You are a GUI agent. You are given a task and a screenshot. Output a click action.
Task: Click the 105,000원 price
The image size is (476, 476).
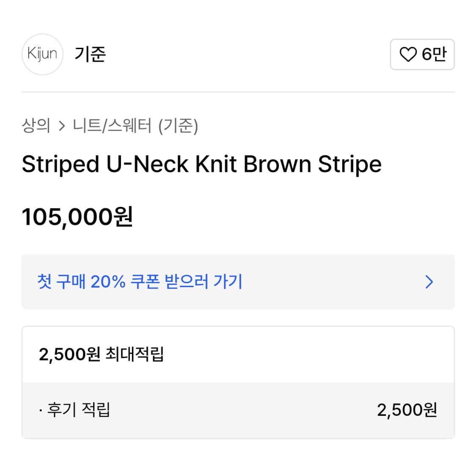[77, 217]
